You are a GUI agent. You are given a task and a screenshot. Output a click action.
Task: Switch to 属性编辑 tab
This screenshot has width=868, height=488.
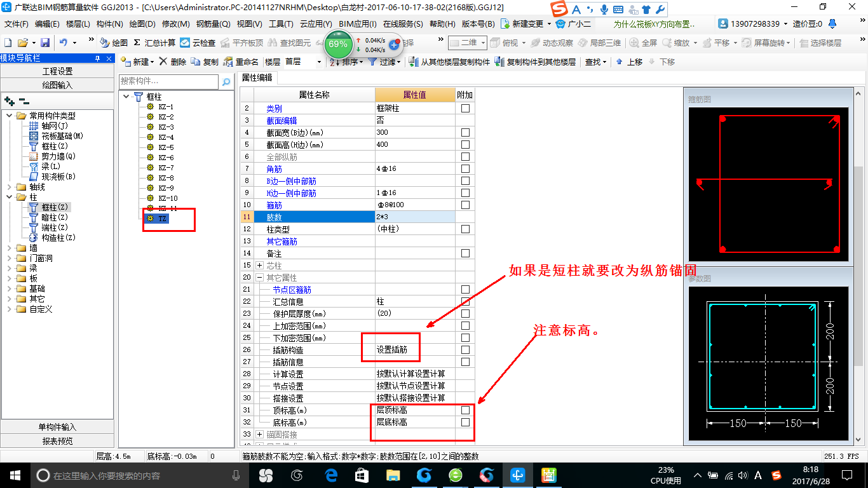tap(257, 78)
